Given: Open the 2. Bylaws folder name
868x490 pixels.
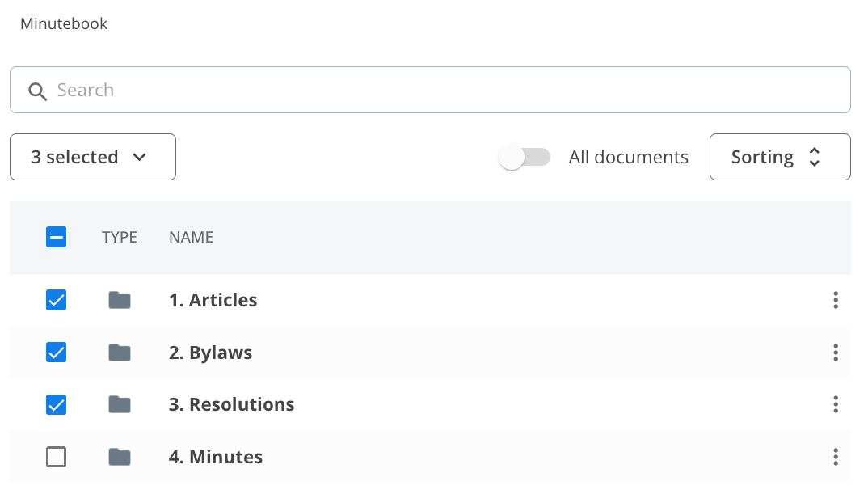Looking at the screenshot, I should click(x=210, y=353).
